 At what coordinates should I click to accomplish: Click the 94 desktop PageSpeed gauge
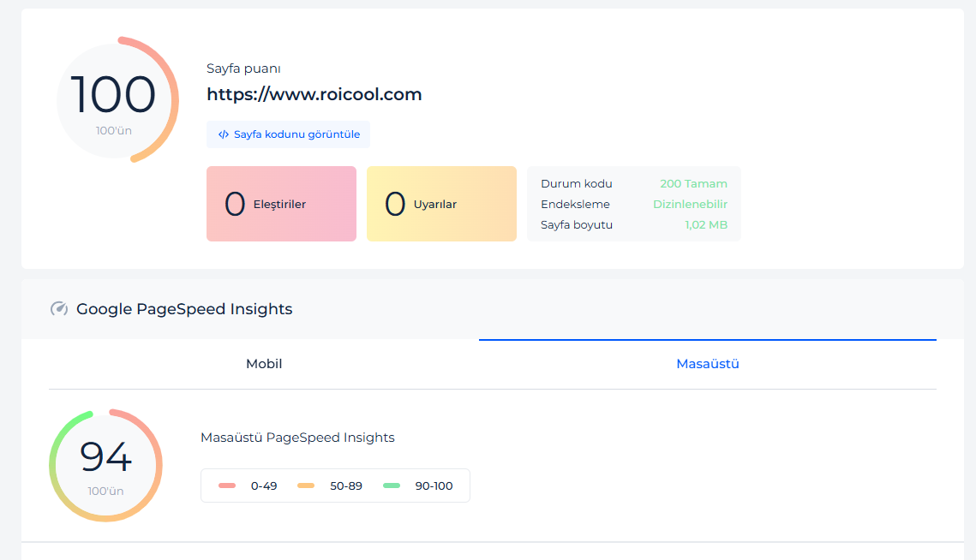click(105, 465)
